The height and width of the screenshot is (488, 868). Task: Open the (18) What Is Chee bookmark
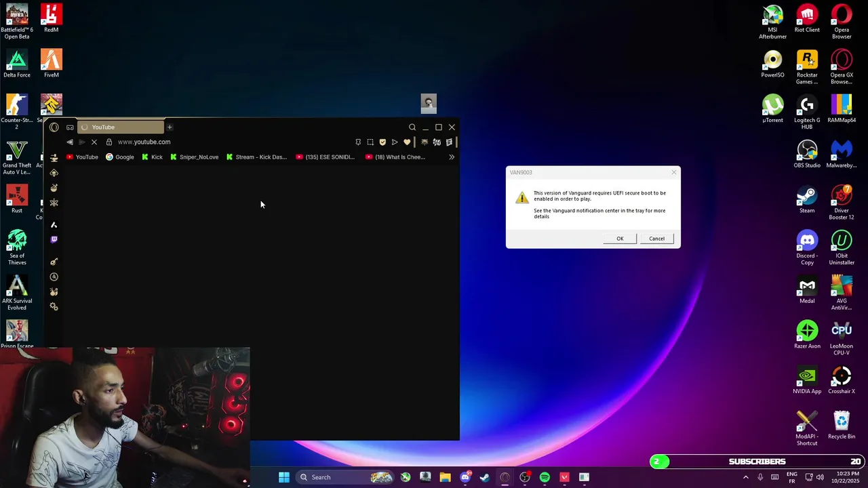point(395,157)
